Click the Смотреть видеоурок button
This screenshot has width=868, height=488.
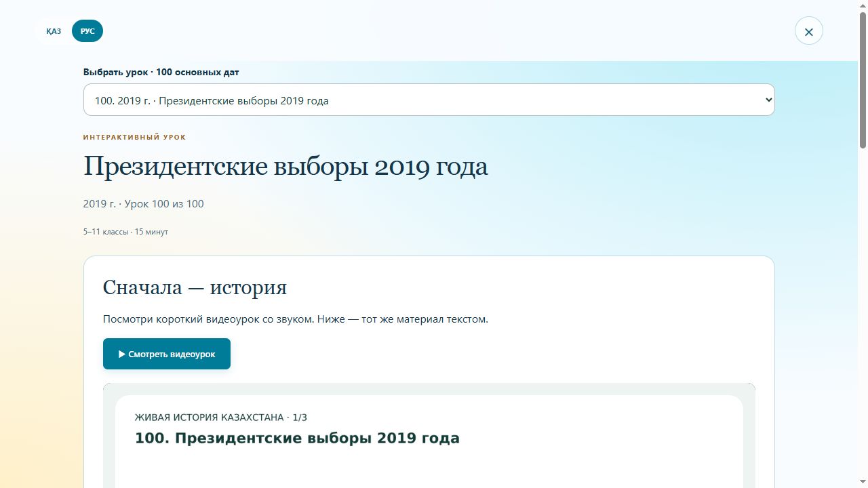point(167,354)
